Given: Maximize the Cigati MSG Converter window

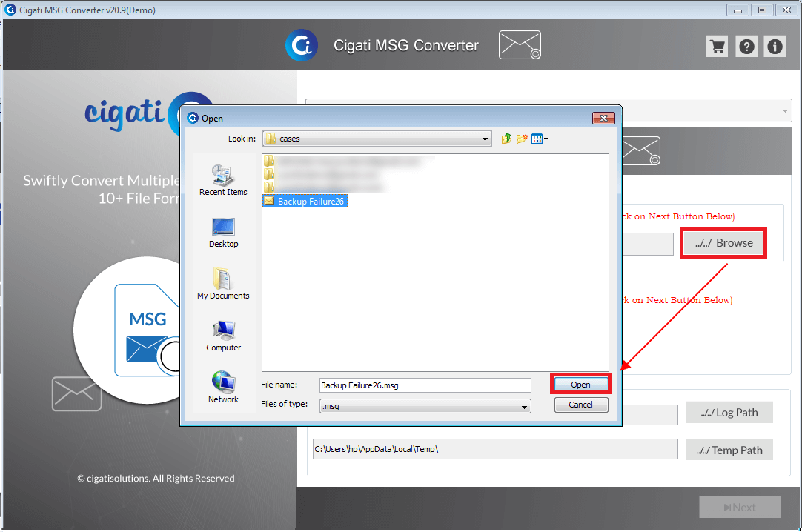Looking at the screenshot, I should pyautogui.click(x=762, y=10).
